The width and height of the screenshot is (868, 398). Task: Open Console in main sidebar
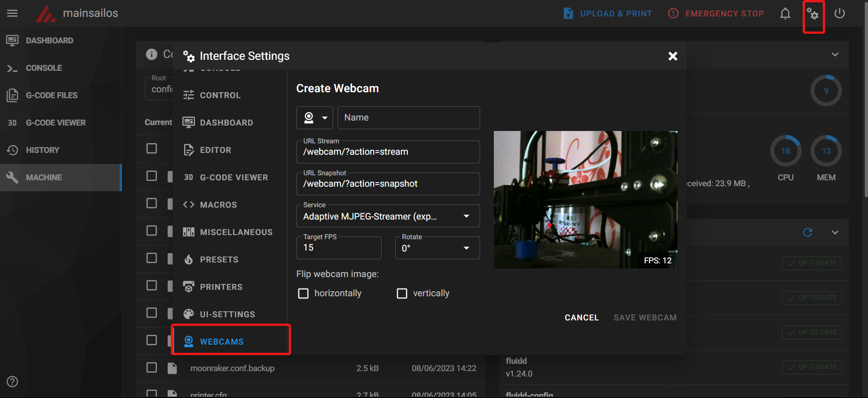coord(61,68)
